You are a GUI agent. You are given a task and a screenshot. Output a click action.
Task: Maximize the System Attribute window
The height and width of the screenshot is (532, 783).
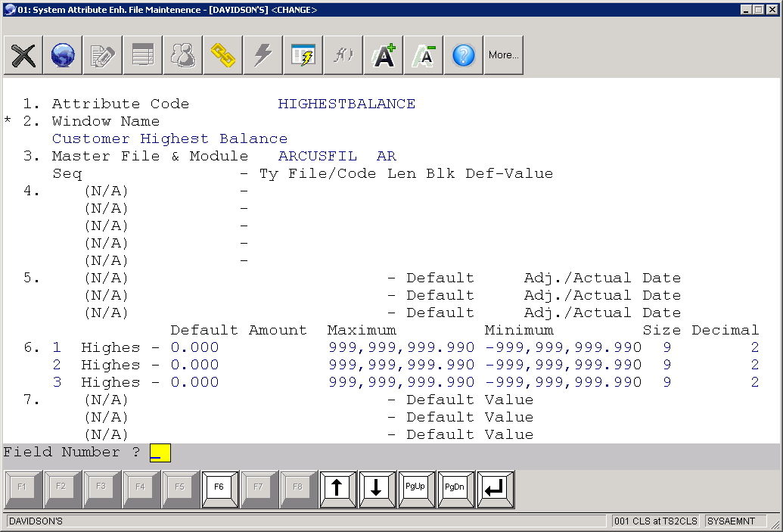click(x=758, y=10)
